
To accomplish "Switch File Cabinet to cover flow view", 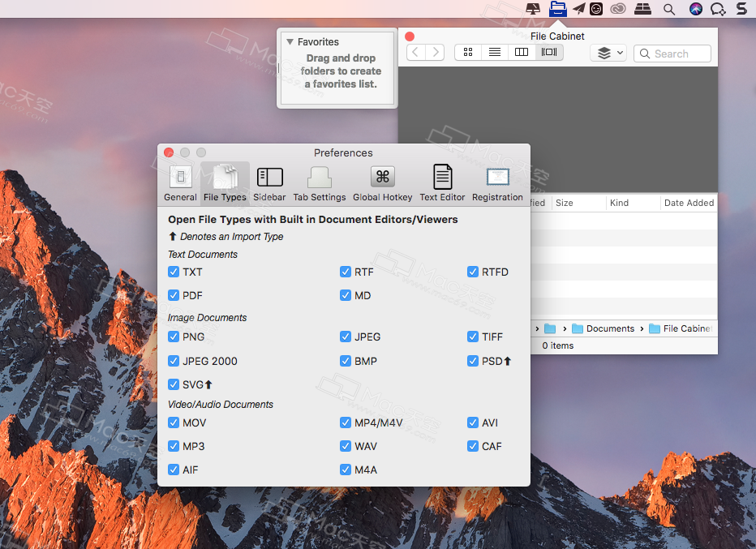I will (549, 52).
